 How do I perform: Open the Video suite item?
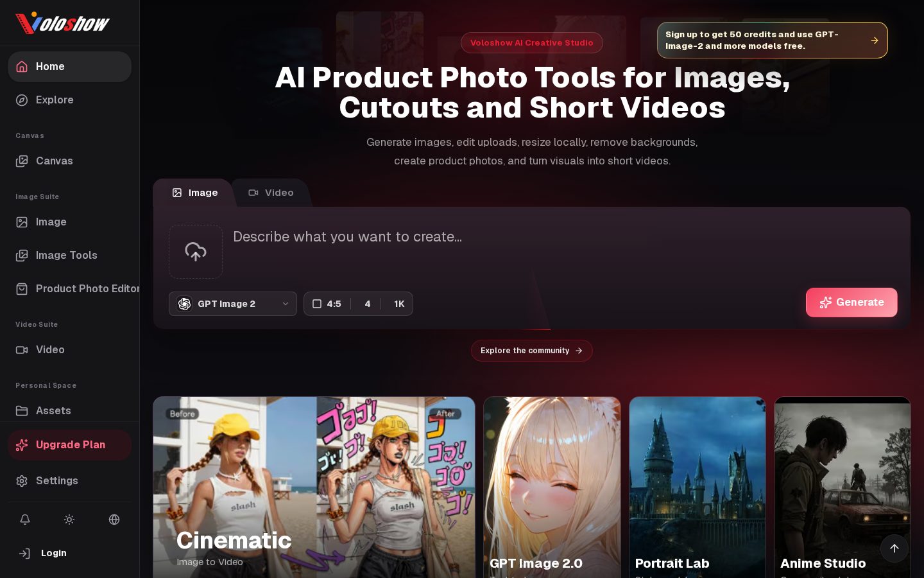pos(69,349)
